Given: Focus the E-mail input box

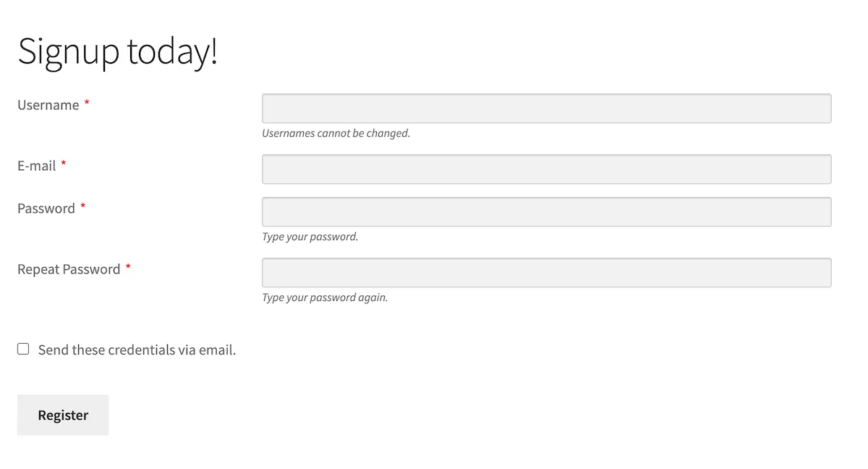Looking at the screenshot, I should (x=546, y=169).
